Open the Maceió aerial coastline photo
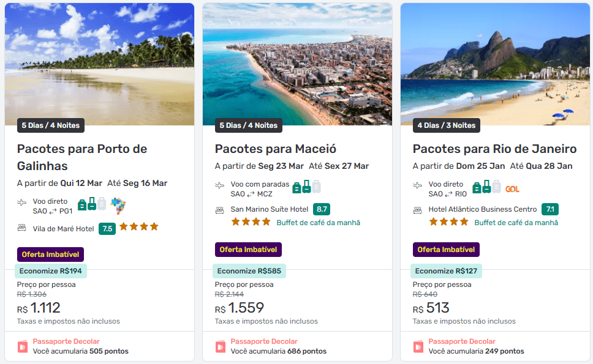Image resolution: width=593 pixels, height=364 pixels. 297,64
